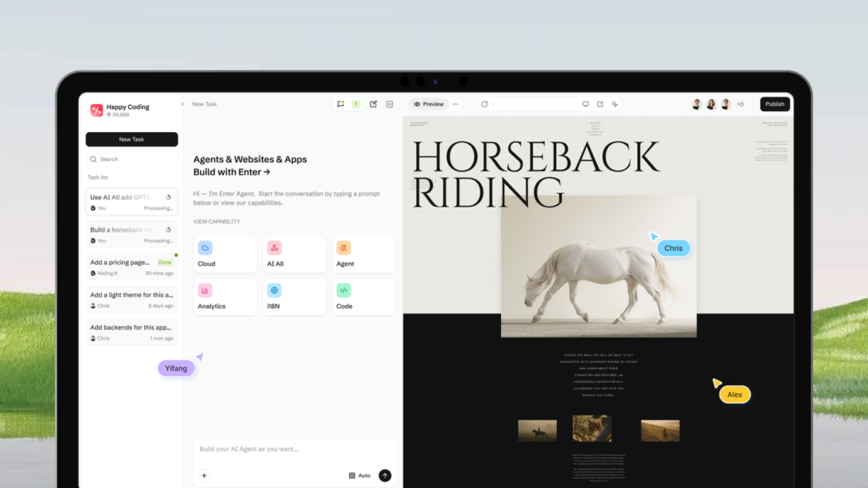Click the first collaborator avatar
The image size is (868, 488).
point(697,104)
